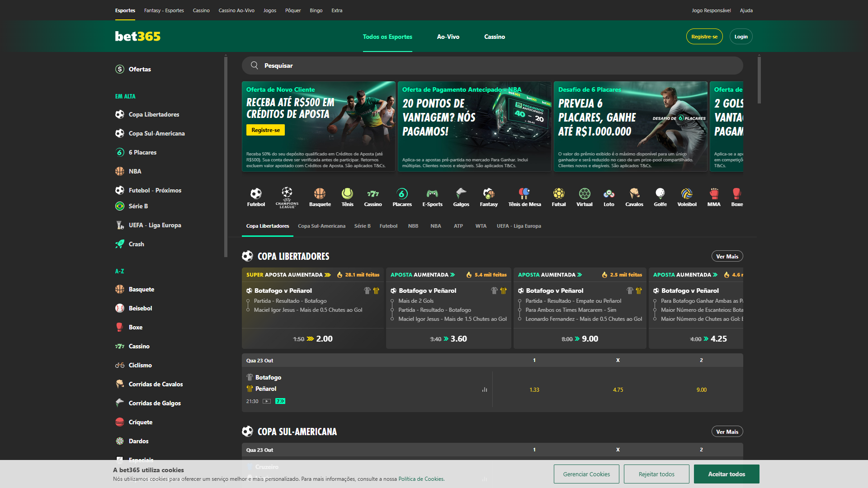868x488 pixels.
Task: Open the Futebol sport icon
Action: pos(256,197)
